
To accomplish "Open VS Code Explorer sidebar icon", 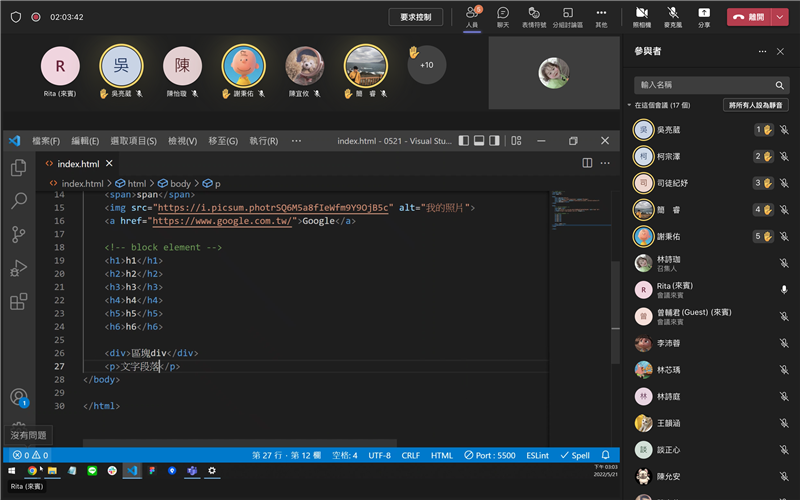I will 18,168.
